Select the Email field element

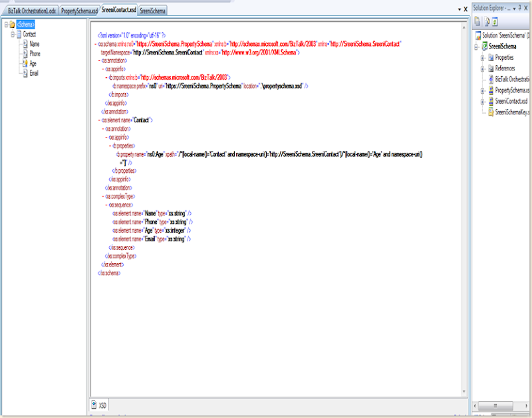click(34, 73)
